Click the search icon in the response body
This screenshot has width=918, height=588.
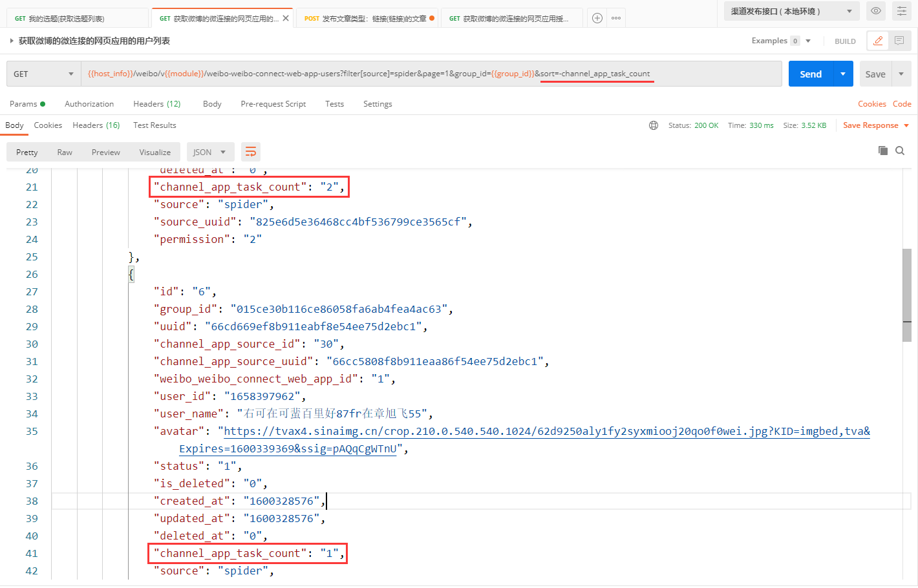point(900,151)
